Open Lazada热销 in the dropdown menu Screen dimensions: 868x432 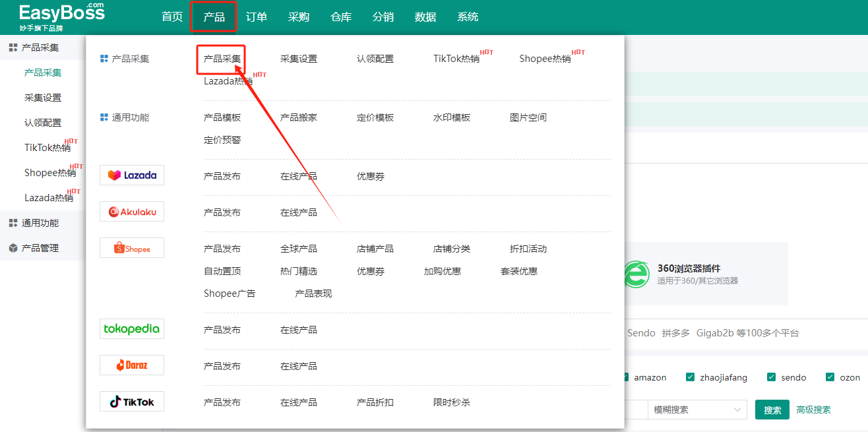tap(228, 81)
